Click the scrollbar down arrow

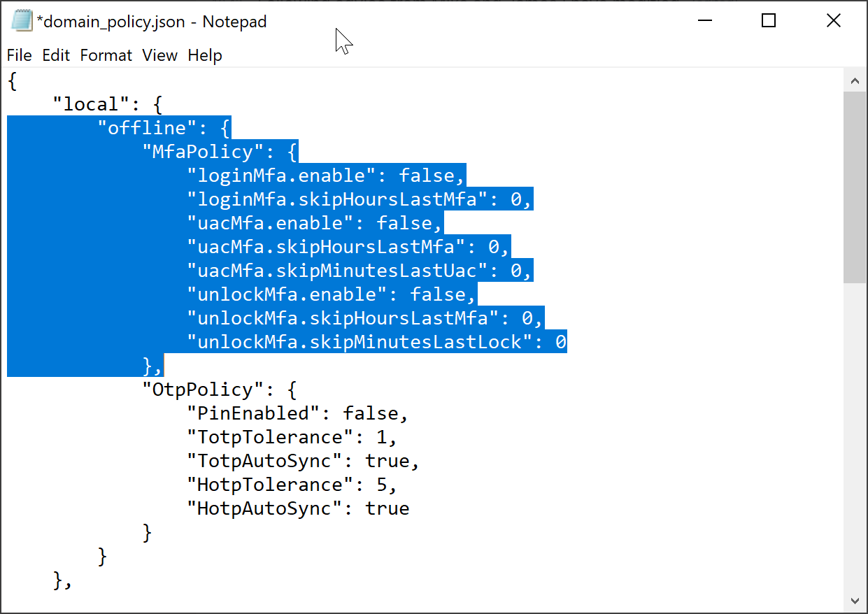855,600
